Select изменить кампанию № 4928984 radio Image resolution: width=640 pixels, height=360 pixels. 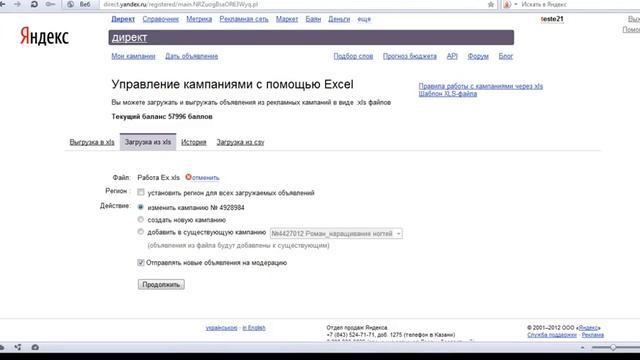[x=140, y=207]
